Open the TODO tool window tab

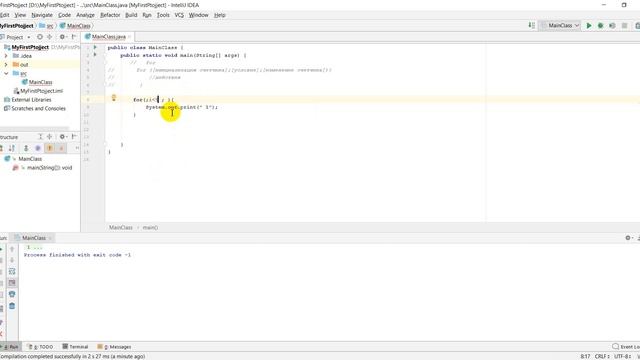[40, 347]
